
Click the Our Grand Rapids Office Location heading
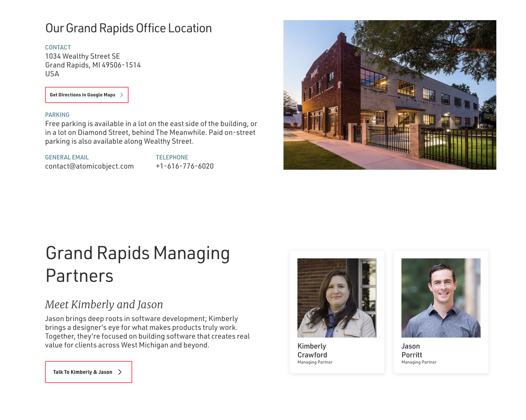(x=129, y=28)
